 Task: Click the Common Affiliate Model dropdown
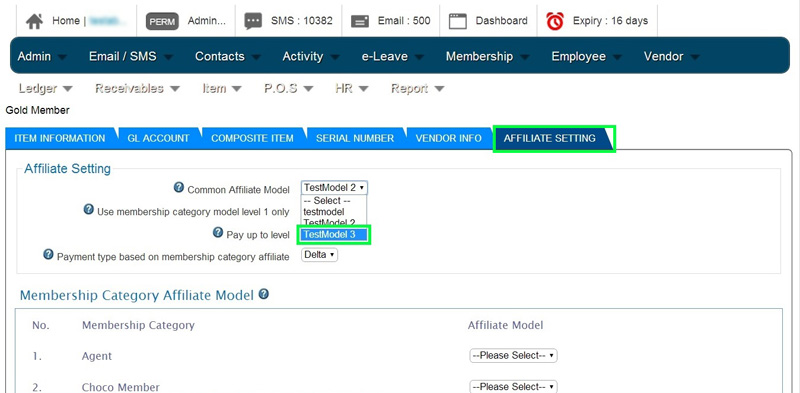tap(334, 188)
